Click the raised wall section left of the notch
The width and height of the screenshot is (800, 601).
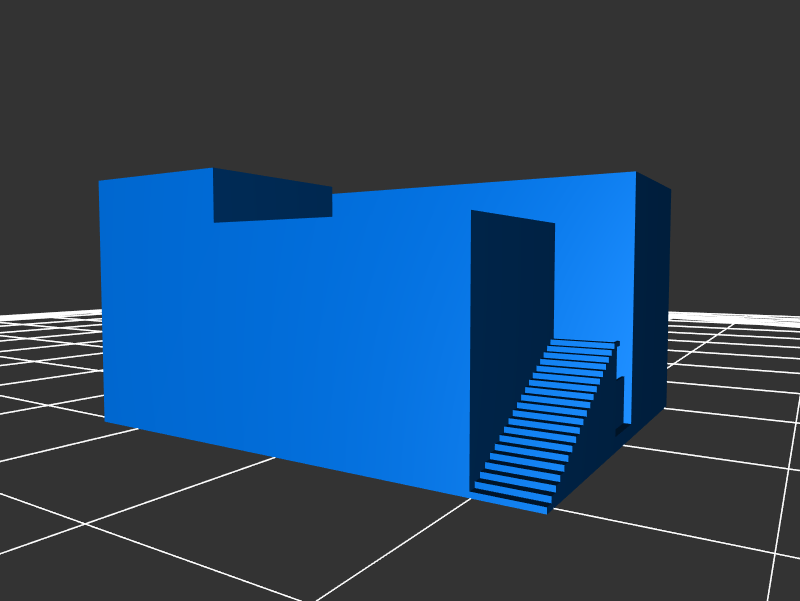click(155, 200)
